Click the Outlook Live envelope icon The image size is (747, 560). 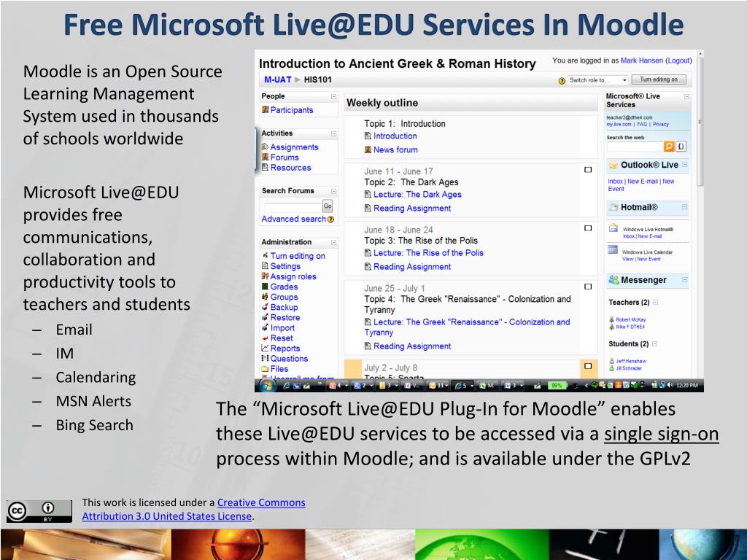(x=613, y=166)
